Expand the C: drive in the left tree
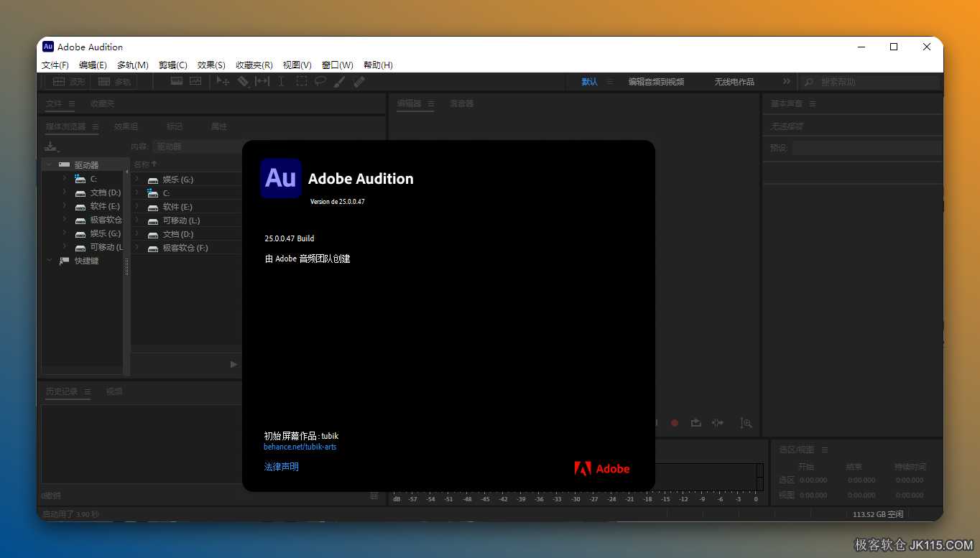 point(64,178)
